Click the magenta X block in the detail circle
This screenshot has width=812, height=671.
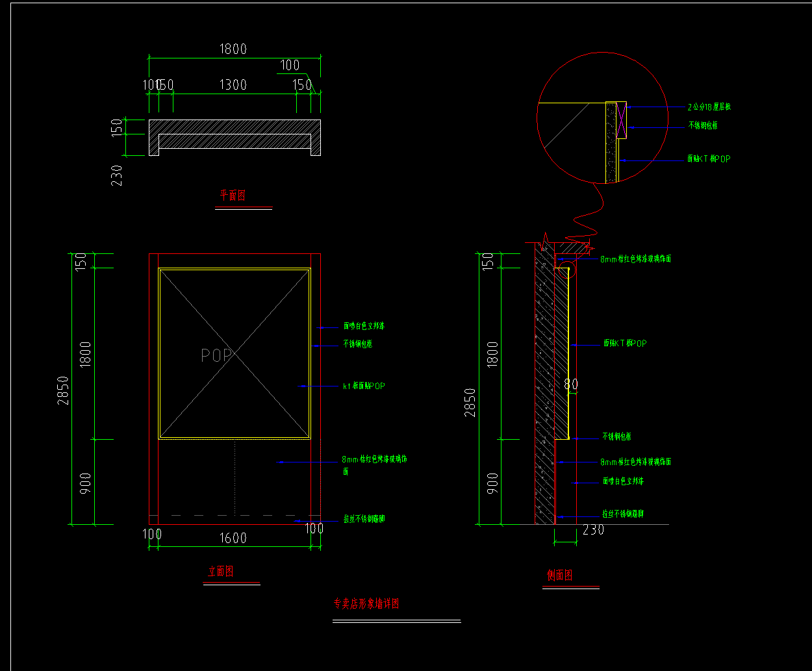(621, 120)
